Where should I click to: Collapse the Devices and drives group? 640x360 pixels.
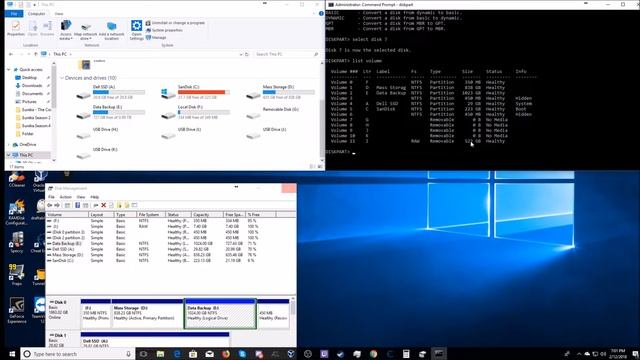pos(62,78)
